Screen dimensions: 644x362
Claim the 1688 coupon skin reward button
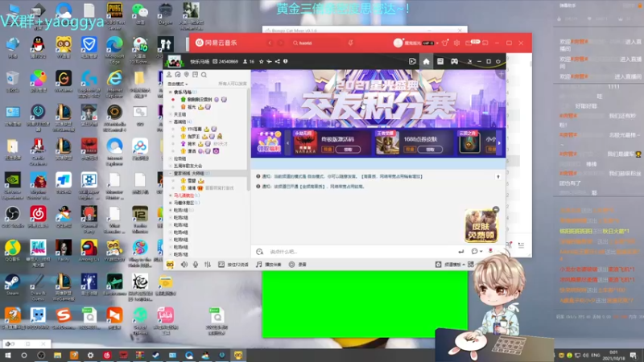pyautogui.click(x=430, y=150)
